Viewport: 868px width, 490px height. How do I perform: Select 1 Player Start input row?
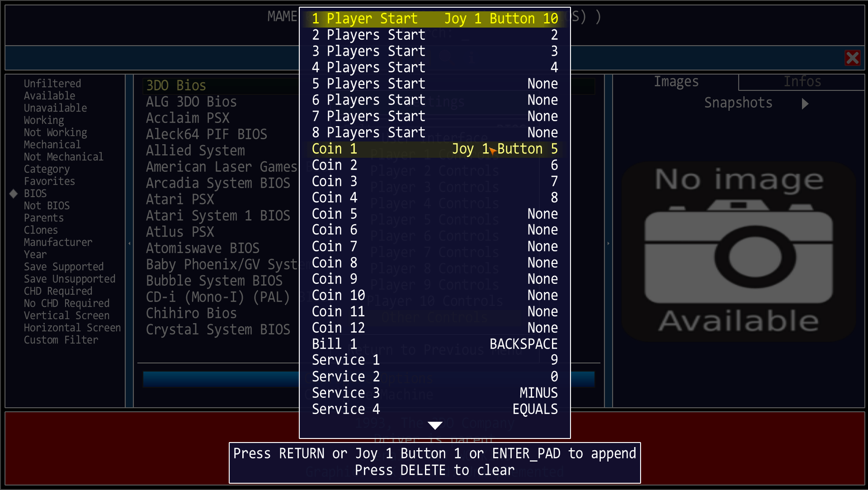point(435,19)
